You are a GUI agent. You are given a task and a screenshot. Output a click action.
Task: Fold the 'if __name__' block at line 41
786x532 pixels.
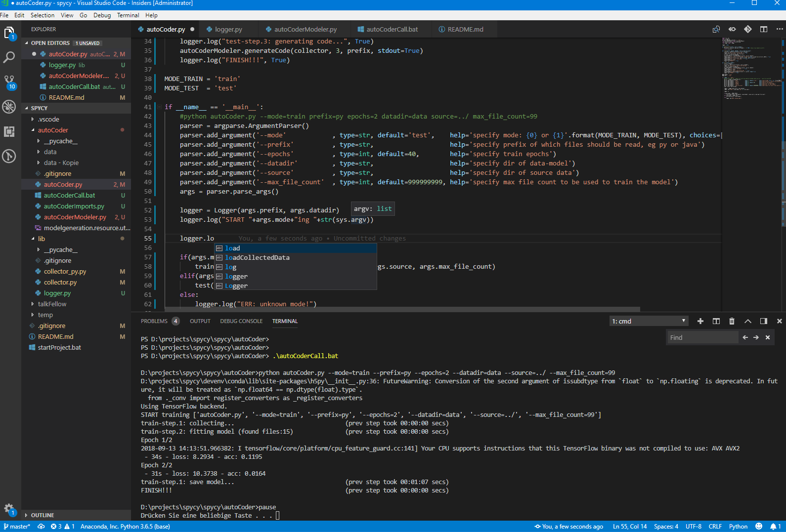point(159,107)
